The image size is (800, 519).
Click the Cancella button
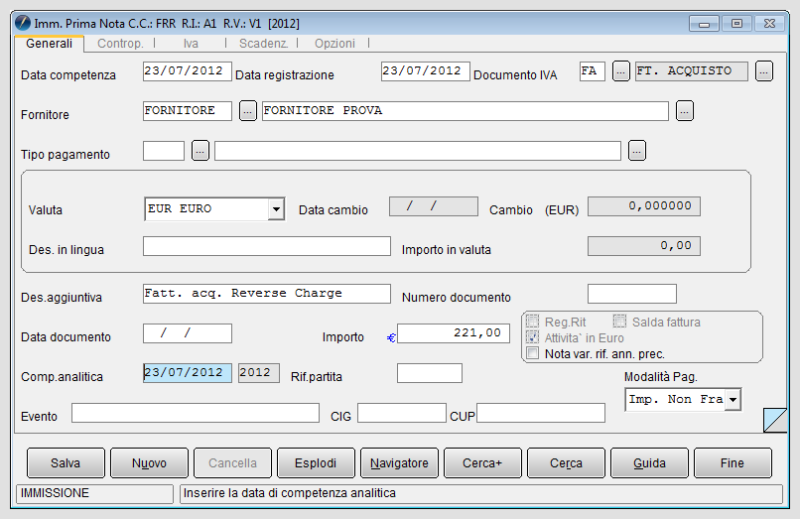click(x=233, y=463)
